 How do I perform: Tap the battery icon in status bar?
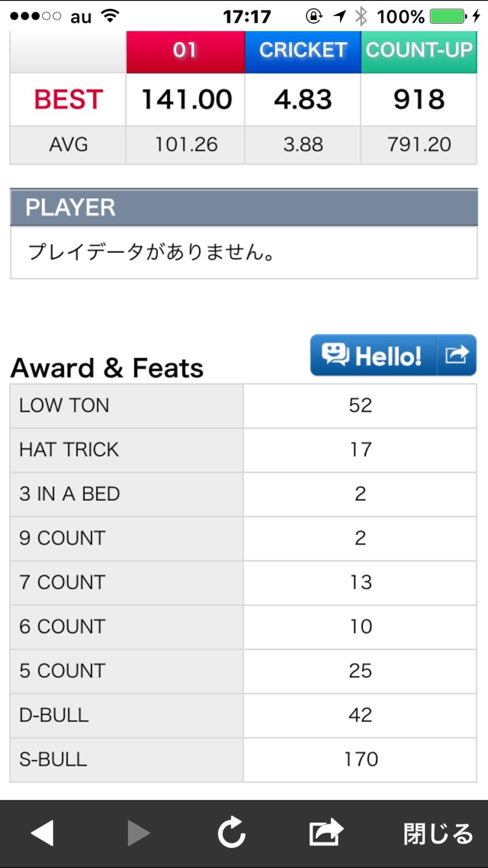(447, 17)
